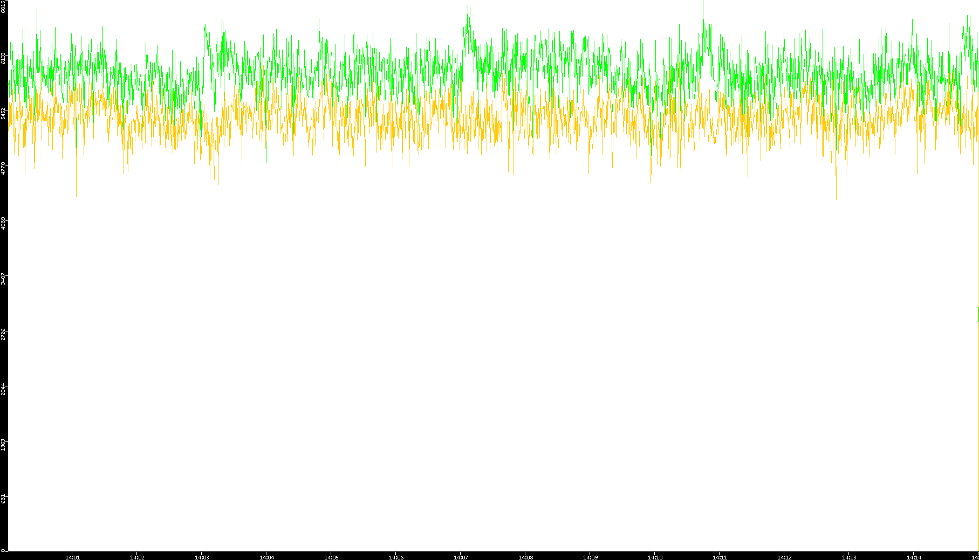Image resolution: width=979 pixels, height=560 pixels.
Task: Click the 681 vertical axis label
Action: pyautogui.click(x=3, y=499)
